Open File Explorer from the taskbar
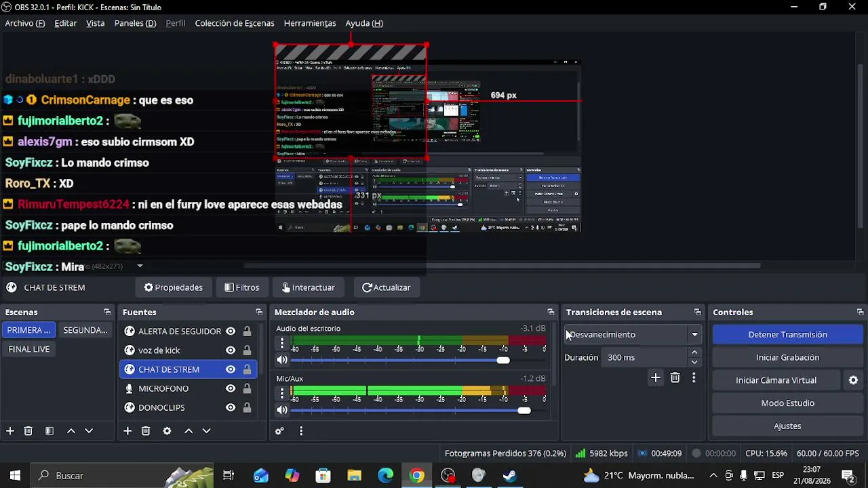The height and width of the screenshot is (488, 868). [x=355, y=476]
